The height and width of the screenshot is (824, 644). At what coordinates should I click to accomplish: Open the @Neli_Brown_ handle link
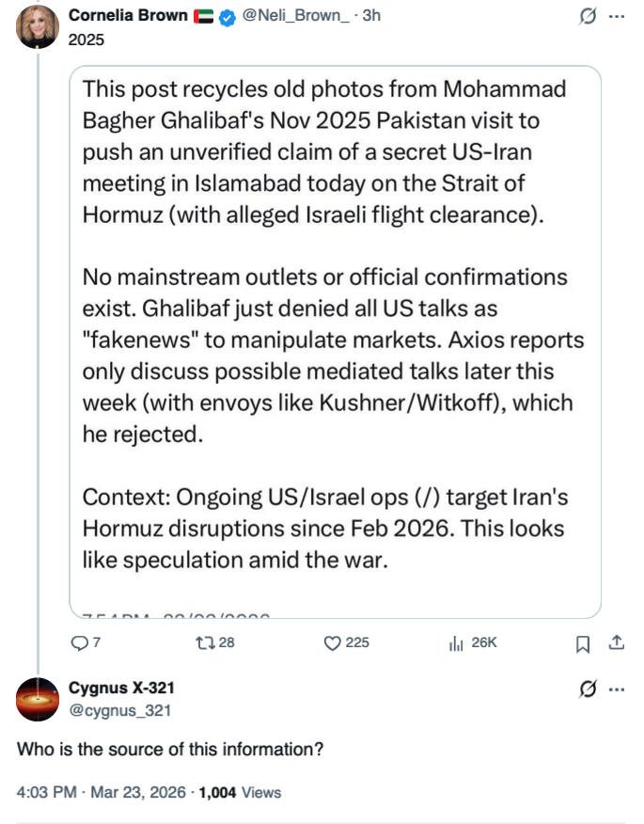point(293,16)
